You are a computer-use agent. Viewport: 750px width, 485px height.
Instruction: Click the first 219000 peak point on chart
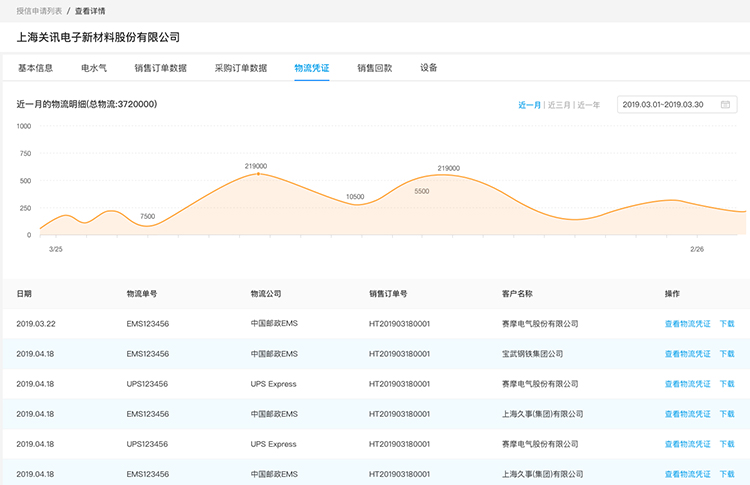click(258, 174)
